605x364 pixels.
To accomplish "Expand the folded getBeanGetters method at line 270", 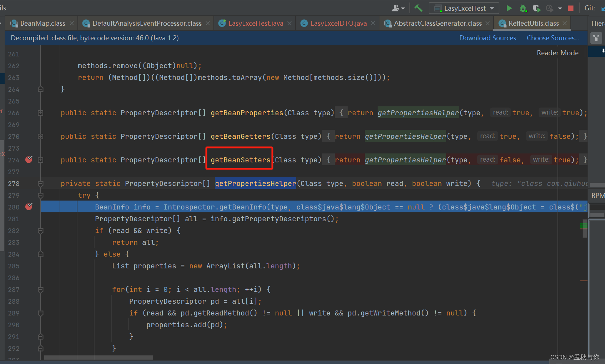I will coord(41,136).
